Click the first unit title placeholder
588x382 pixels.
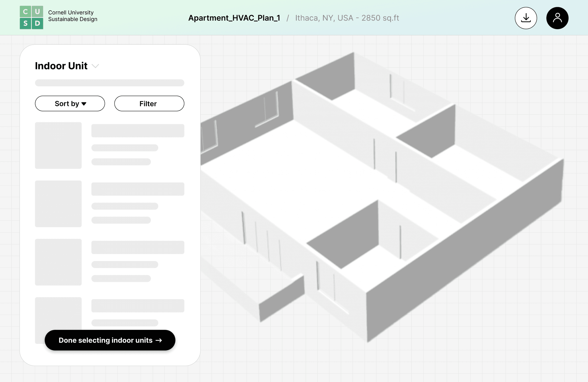[x=138, y=131]
